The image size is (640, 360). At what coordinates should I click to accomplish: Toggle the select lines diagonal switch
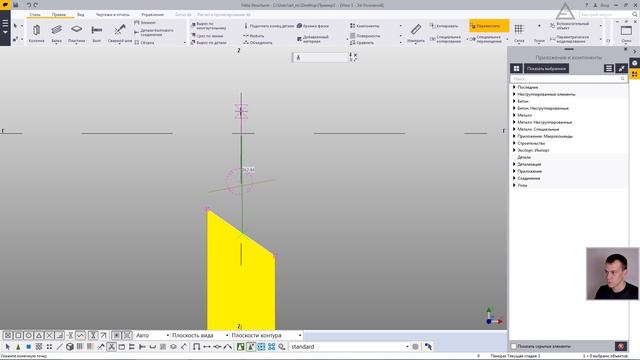pyautogui.click(x=60, y=347)
